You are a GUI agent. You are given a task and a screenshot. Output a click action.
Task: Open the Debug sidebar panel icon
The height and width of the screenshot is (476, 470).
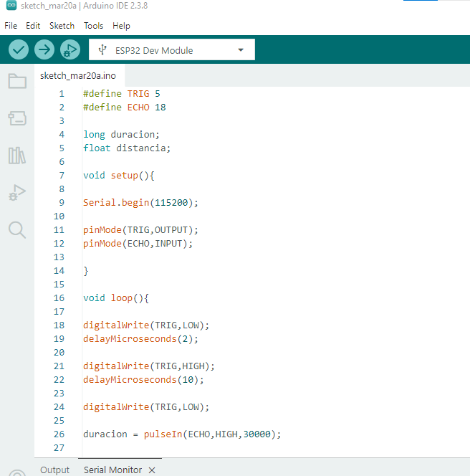coord(17,193)
